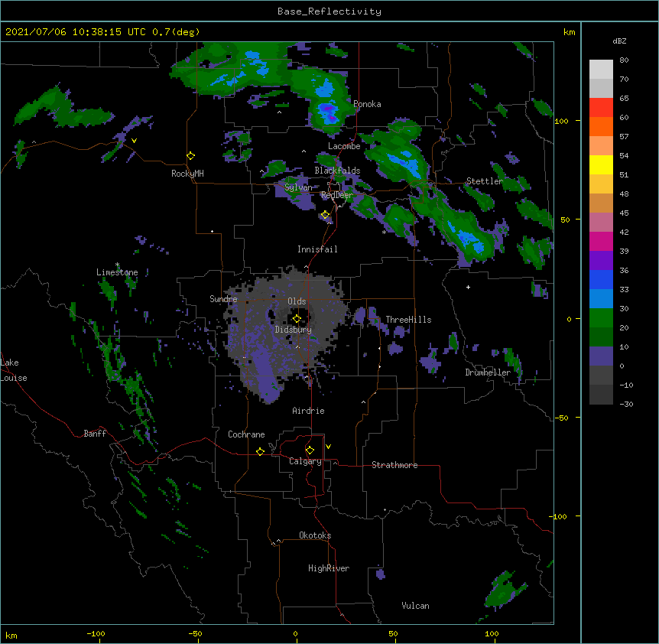Click the Sylvan label on the map
Screen dimensions: 659x644
click(298, 187)
